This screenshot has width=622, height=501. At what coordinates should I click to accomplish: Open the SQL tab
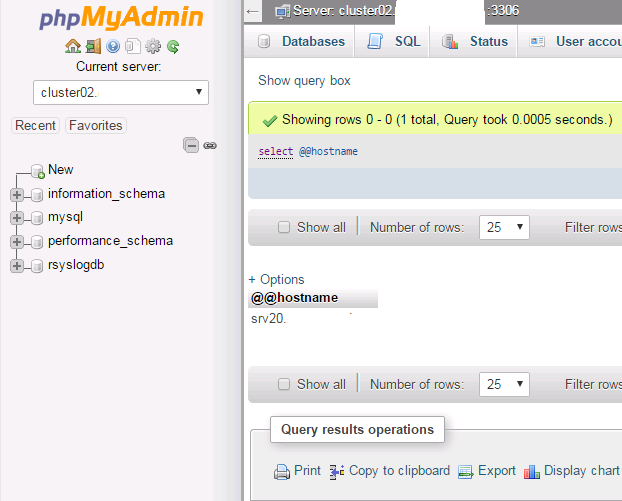coord(393,41)
